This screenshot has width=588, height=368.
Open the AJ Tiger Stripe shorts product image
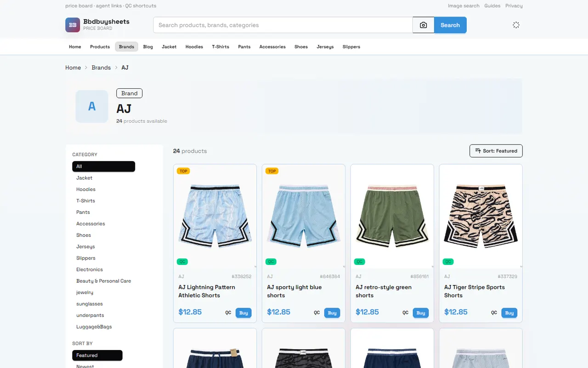tap(481, 216)
